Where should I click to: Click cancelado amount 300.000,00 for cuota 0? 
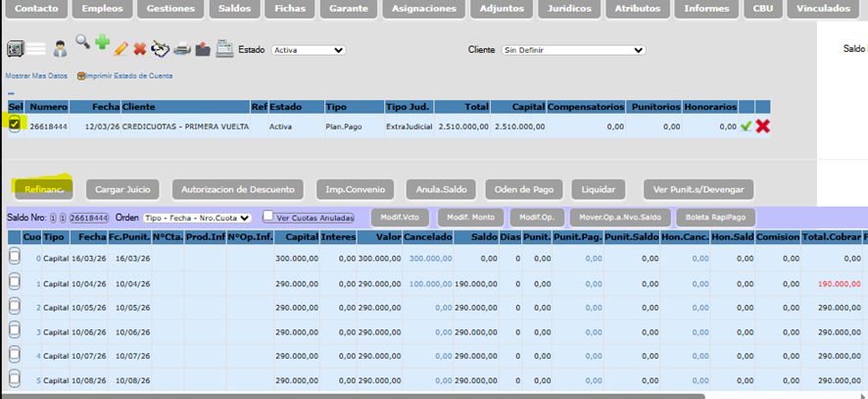pyautogui.click(x=431, y=259)
